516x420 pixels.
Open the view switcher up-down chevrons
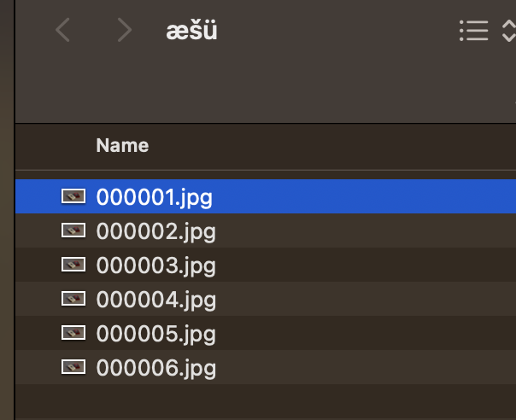508,32
